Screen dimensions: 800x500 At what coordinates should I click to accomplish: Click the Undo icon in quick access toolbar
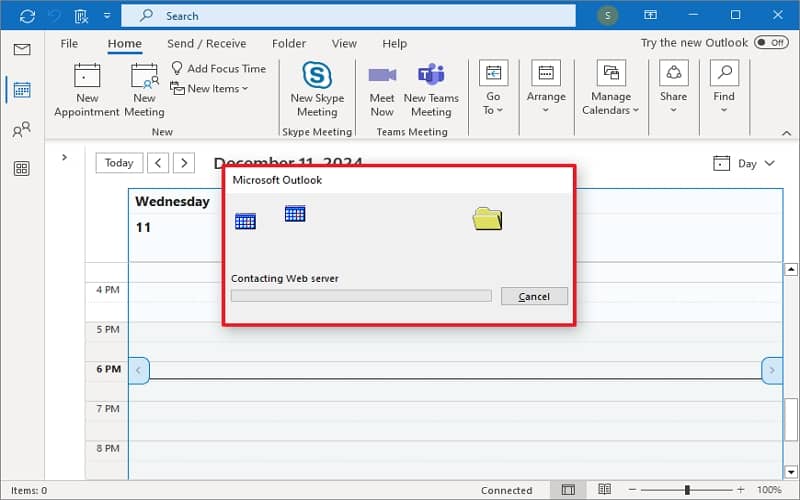(55, 16)
